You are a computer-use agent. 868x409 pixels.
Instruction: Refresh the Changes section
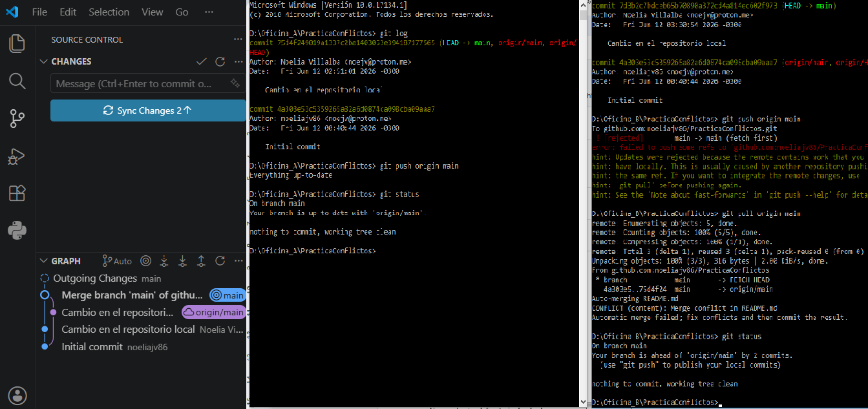pyautogui.click(x=220, y=61)
